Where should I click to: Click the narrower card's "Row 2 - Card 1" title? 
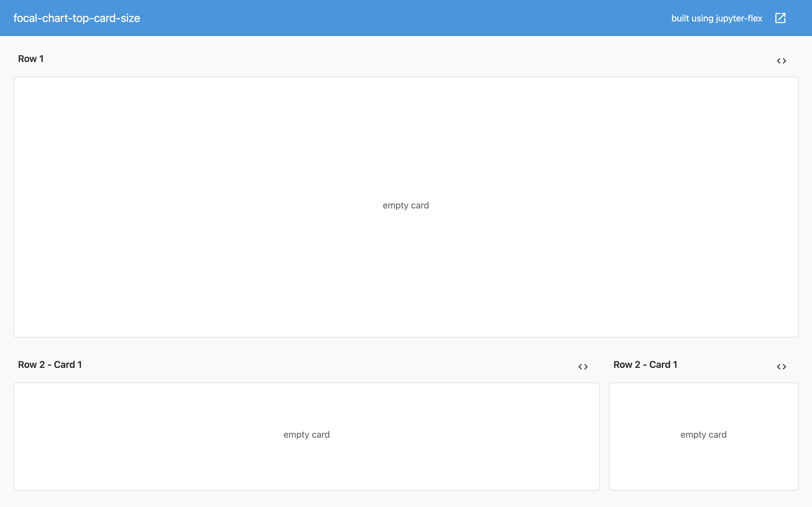pyautogui.click(x=645, y=365)
